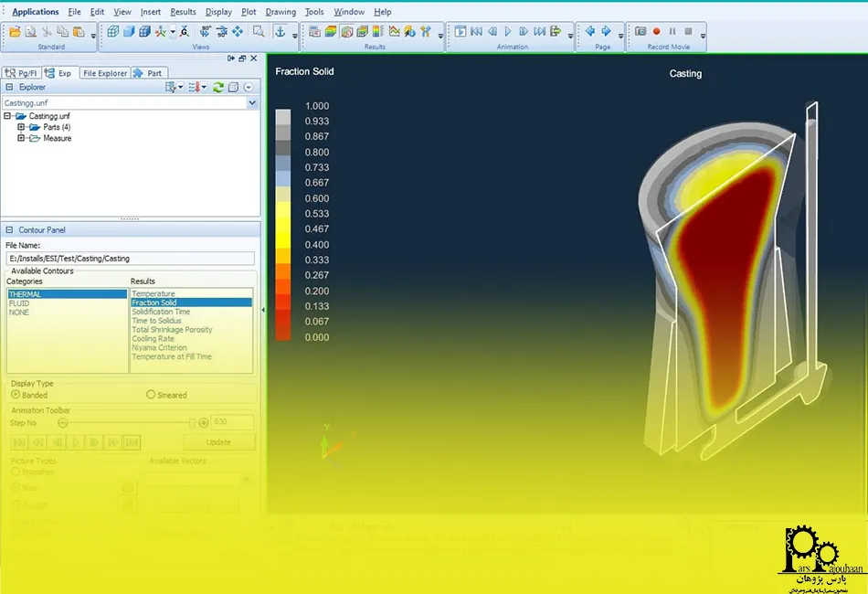Click the red record movie button
Viewport: 868px width, 594px height.
click(x=657, y=32)
